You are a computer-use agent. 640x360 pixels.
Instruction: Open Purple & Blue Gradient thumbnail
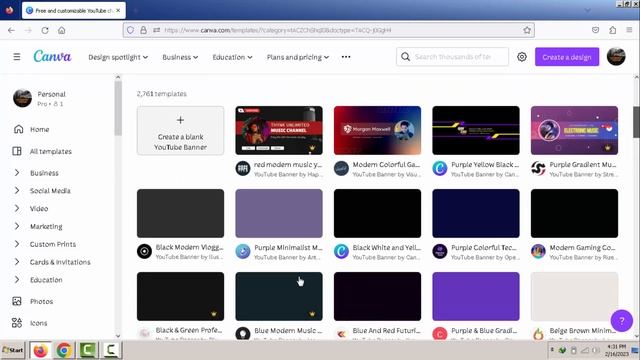(x=476, y=296)
